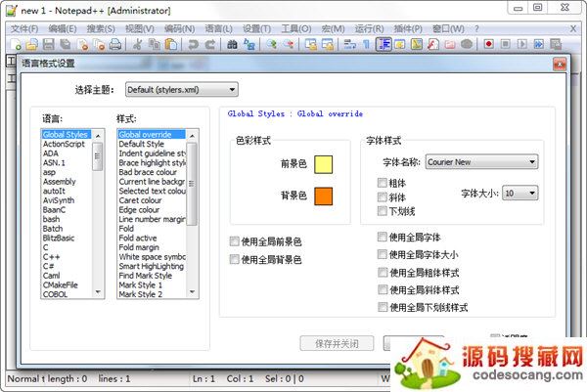Toggle synchronized horizontal scrolling icon
Image resolution: width=587 pixels, height=392 pixels.
tap(327, 45)
